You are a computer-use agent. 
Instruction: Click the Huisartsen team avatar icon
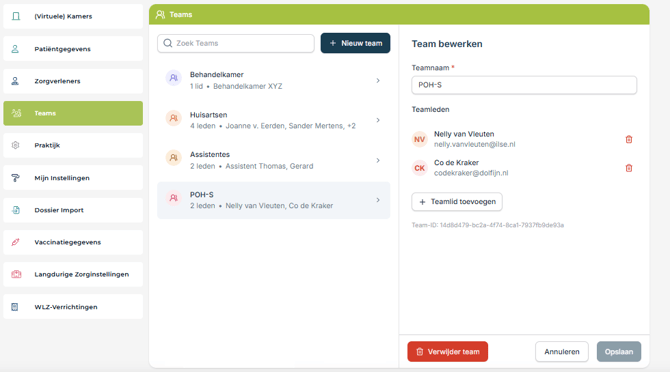point(173,118)
